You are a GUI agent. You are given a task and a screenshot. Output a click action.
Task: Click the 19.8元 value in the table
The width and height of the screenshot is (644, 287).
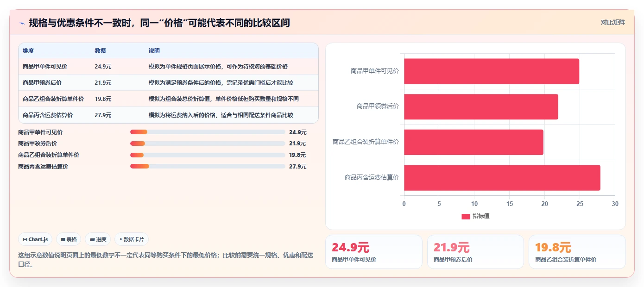(x=103, y=99)
